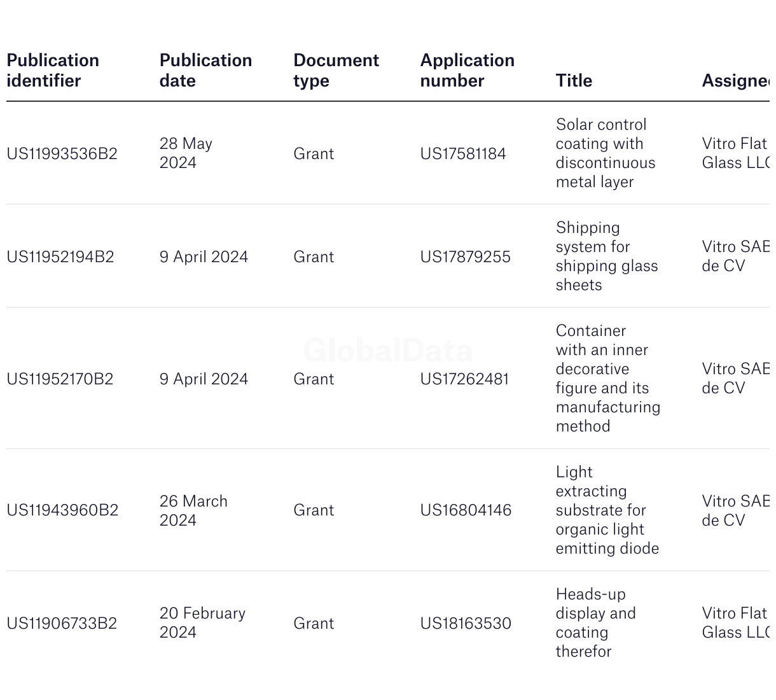Select application number US16804146
Viewport: 776px width, 700px height.
pos(466,510)
